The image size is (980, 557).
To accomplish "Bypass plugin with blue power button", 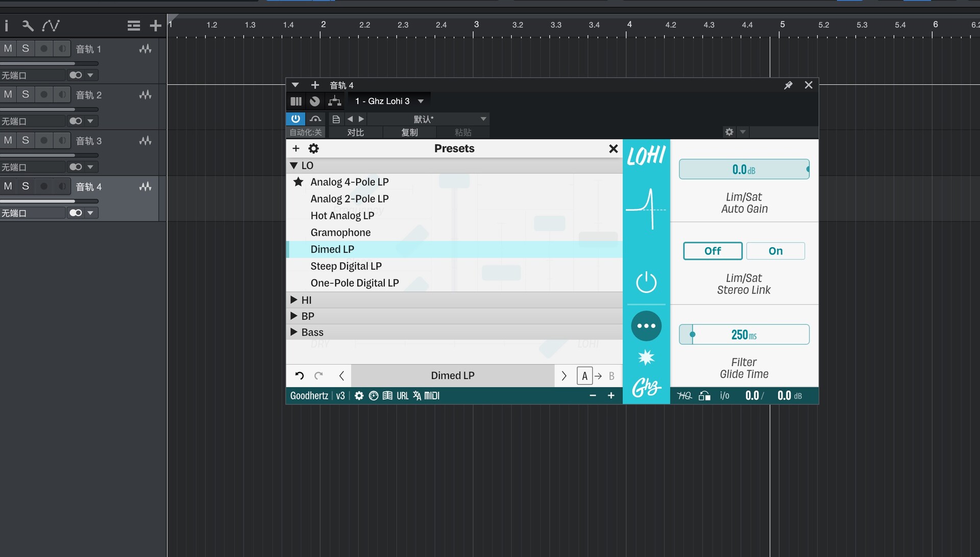I will [296, 119].
